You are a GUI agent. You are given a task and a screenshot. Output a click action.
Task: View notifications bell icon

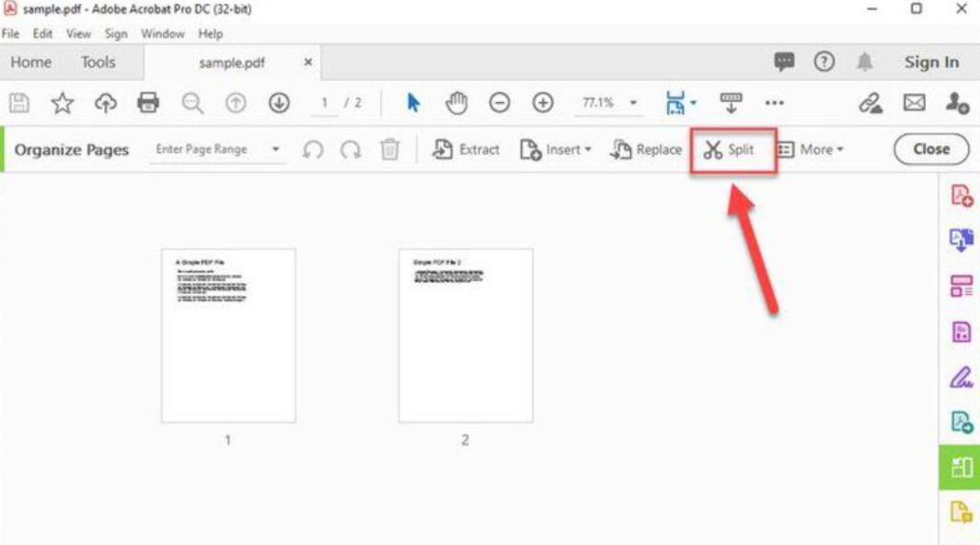click(864, 62)
